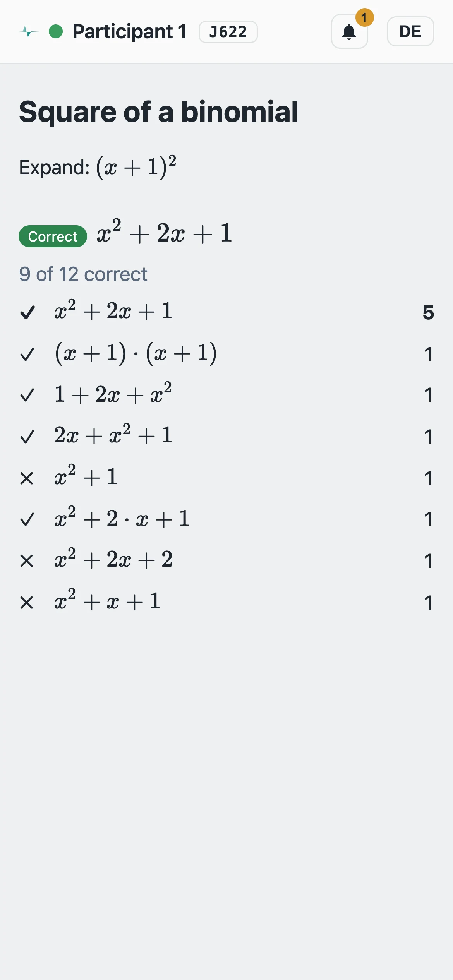Switch language using DE button
The height and width of the screenshot is (980, 453).
point(410,31)
